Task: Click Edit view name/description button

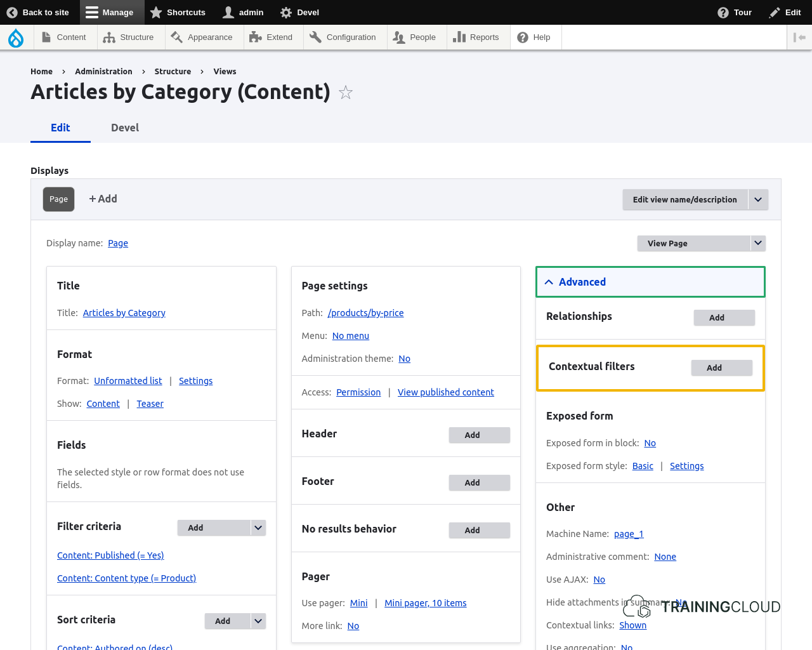Action: (x=685, y=199)
